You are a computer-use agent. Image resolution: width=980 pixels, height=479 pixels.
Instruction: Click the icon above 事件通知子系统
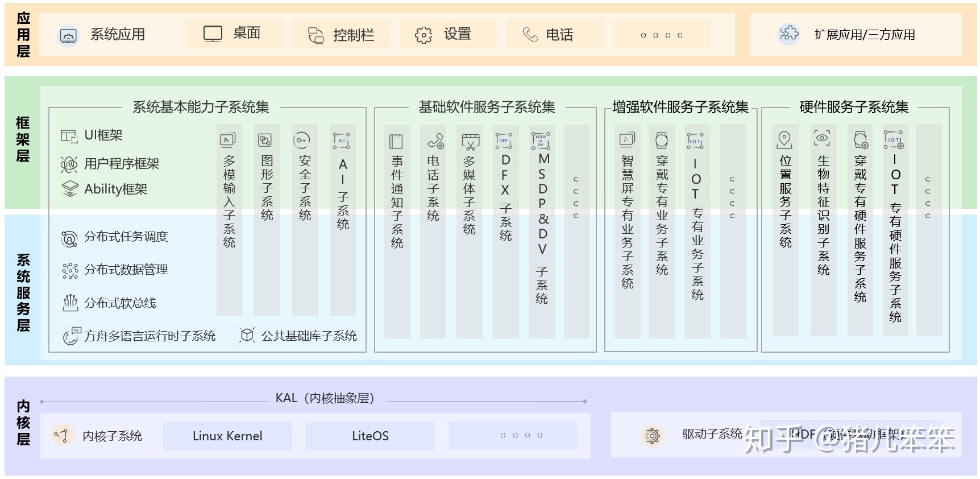click(396, 141)
